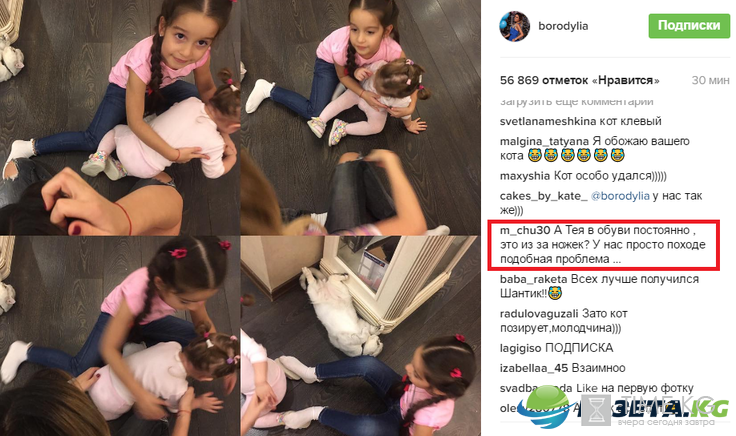Expand загрузить еще комментарии link
The height and width of the screenshot is (436, 736).
576,101
